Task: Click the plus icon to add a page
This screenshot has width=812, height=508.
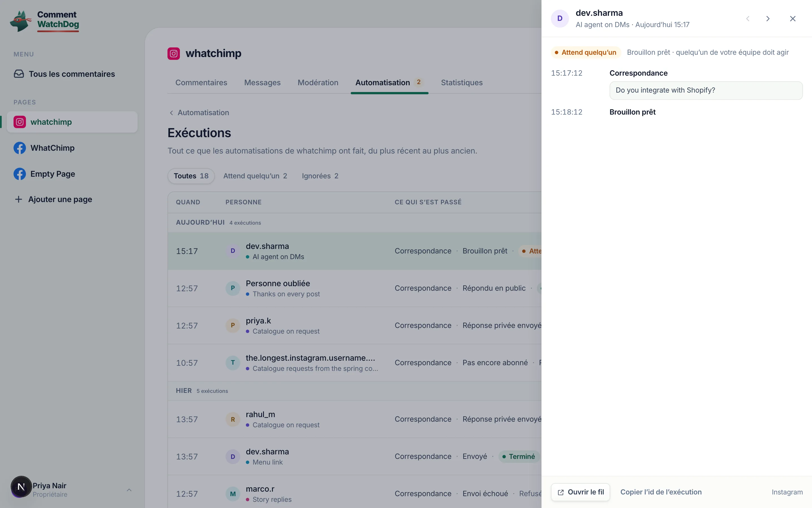Action: coord(18,199)
